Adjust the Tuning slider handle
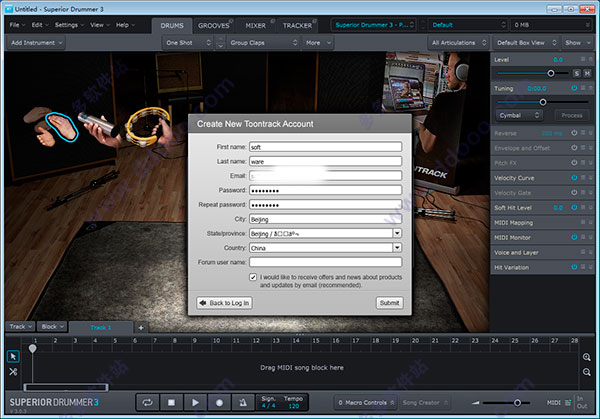Image resolution: width=600 pixels, height=419 pixels. [543, 102]
